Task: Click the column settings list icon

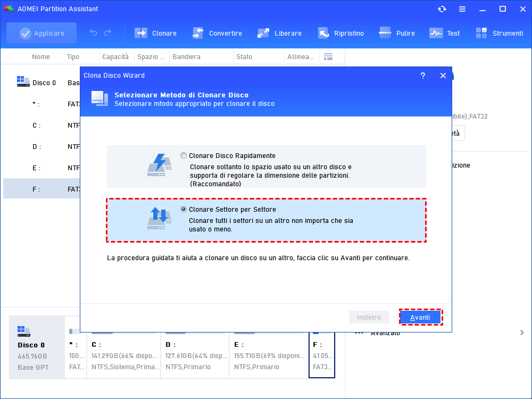Action: pyautogui.click(x=328, y=57)
